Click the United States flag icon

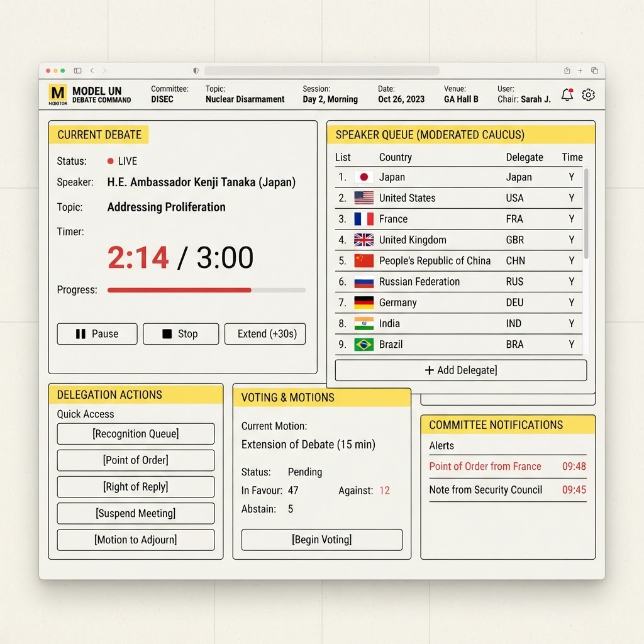click(x=364, y=198)
